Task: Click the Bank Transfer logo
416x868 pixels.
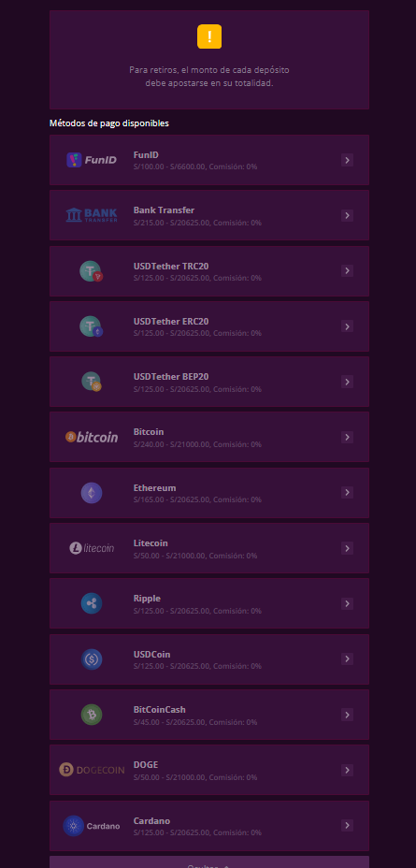Action: [92, 215]
